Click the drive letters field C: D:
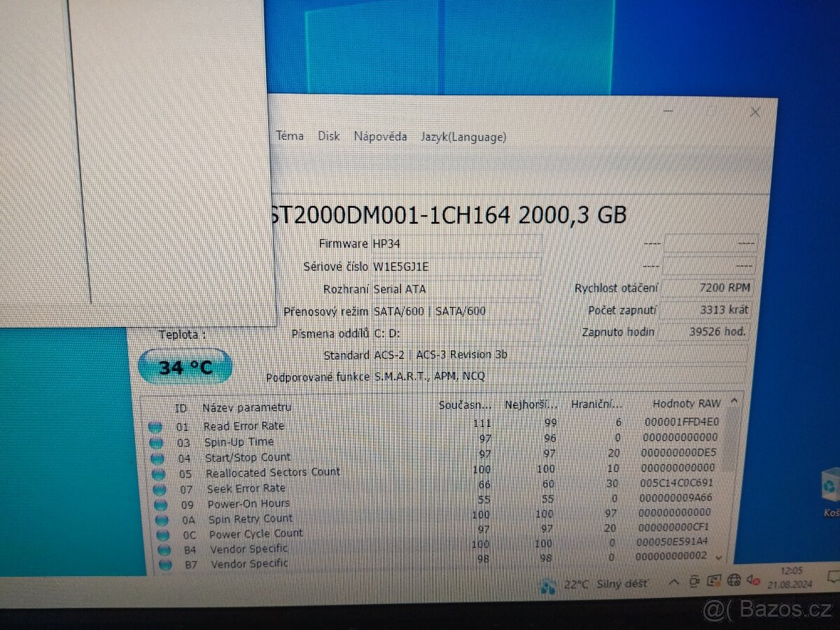 click(455, 333)
